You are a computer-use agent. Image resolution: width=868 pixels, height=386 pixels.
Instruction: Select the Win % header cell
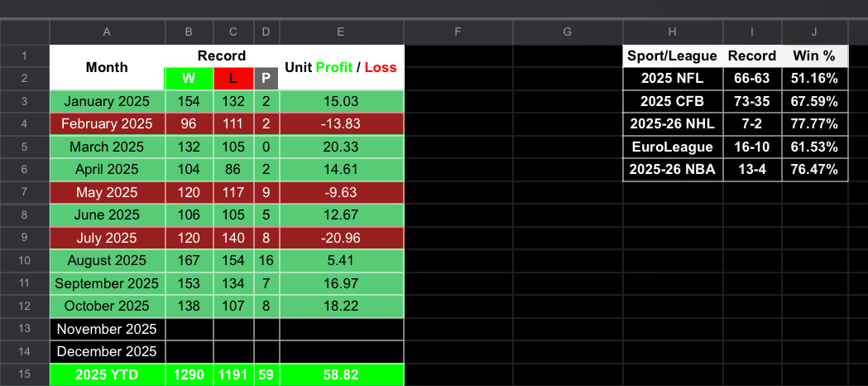click(x=814, y=56)
